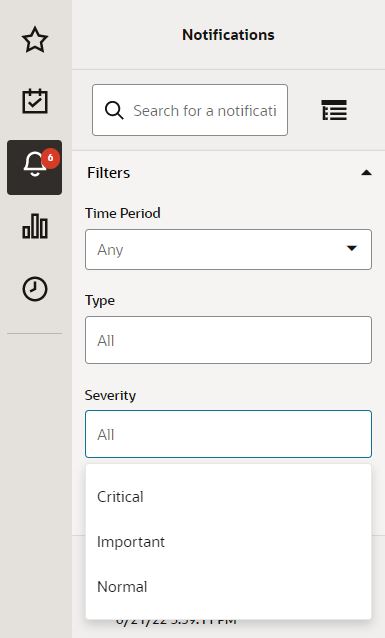Open the Time Period dropdown
This screenshot has width=385, height=638.
click(228, 249)
